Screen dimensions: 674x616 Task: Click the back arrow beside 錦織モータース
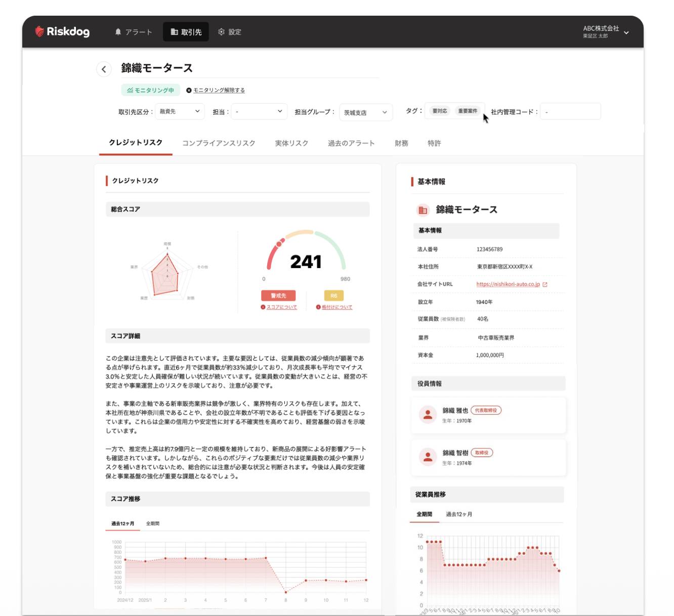tap(104, 69)
